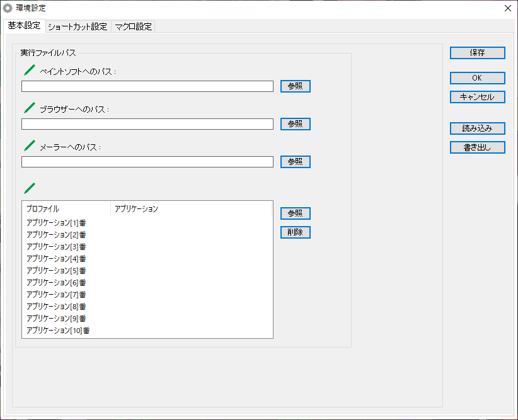Click the アプリケーション column header
The width and height of the screenshot is (518, 420).
point(136,209)
